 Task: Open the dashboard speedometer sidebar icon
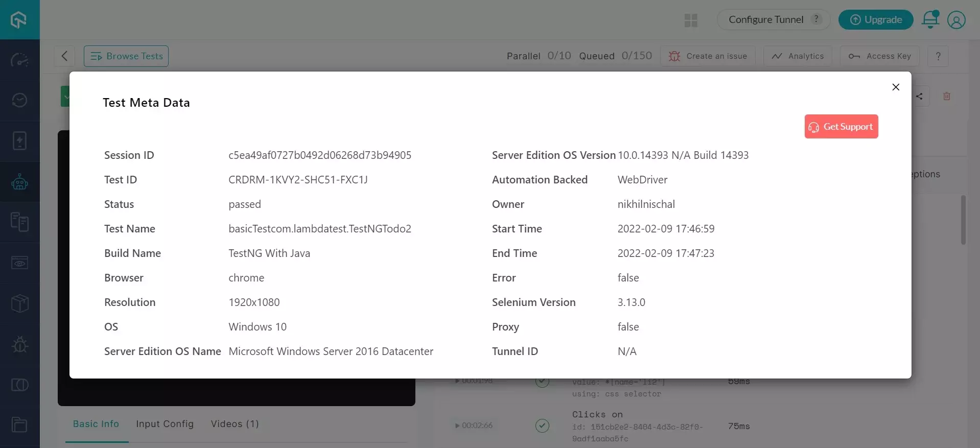pos(19,60)
